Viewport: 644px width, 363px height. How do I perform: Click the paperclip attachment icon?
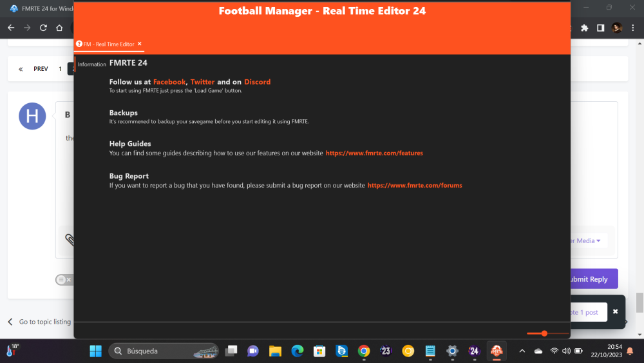click(x=70, y=240)
